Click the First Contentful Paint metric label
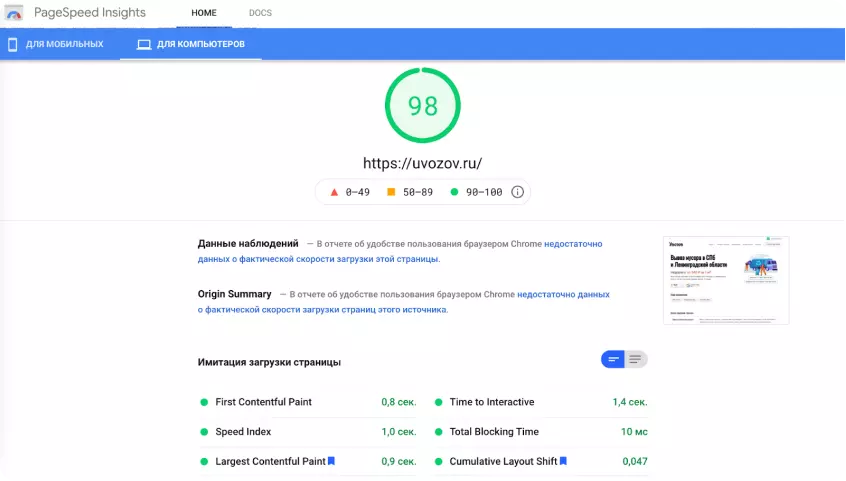 263,402
